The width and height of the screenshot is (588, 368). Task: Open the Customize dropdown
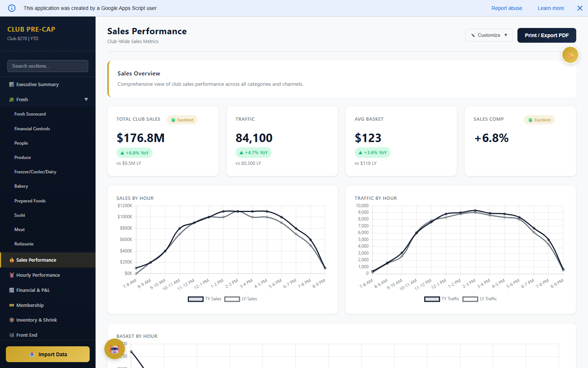pos(489,35)
